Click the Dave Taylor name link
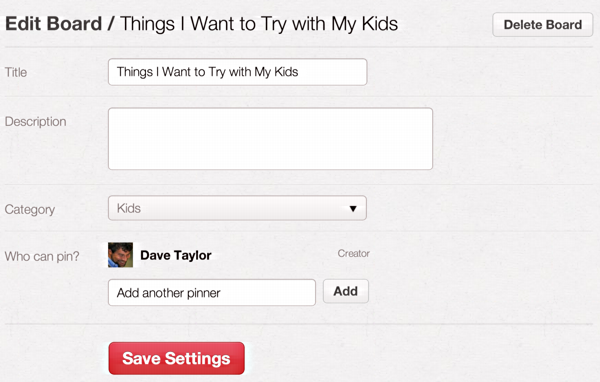 pyautogui.click(x=176, y=255)
